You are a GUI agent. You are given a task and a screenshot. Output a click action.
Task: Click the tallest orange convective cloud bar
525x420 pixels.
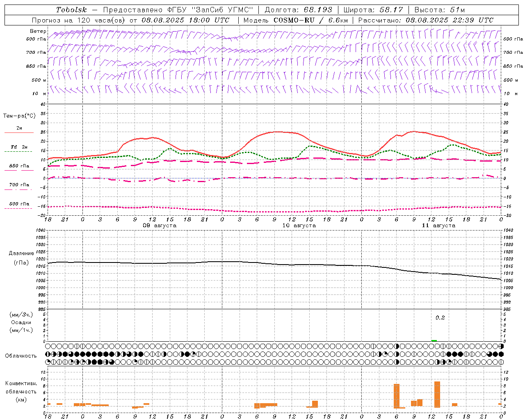(x=437, y=394)
